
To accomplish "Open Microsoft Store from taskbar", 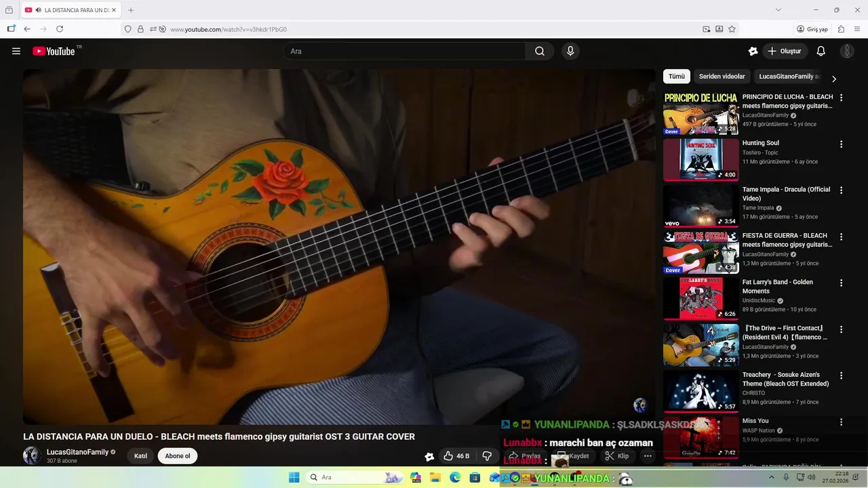I will tap(475, 478).
